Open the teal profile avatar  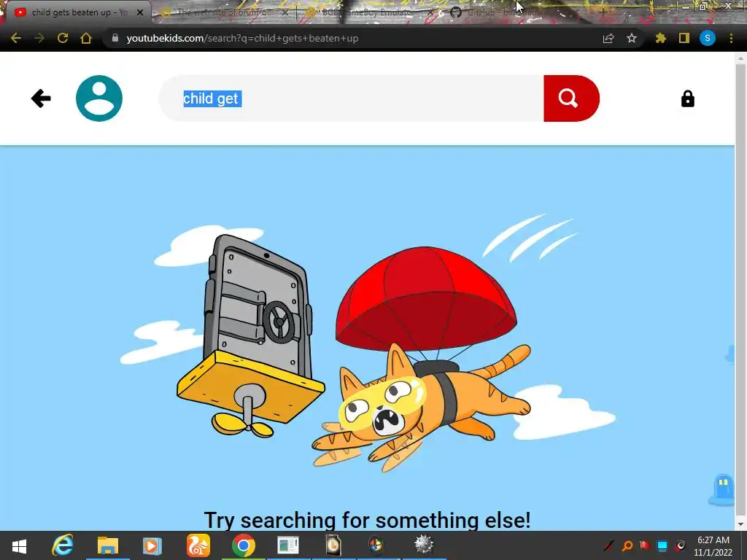(99, 98)
